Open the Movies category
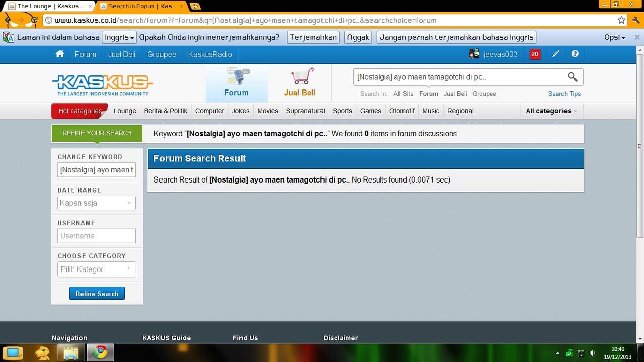 pos(268,111)
